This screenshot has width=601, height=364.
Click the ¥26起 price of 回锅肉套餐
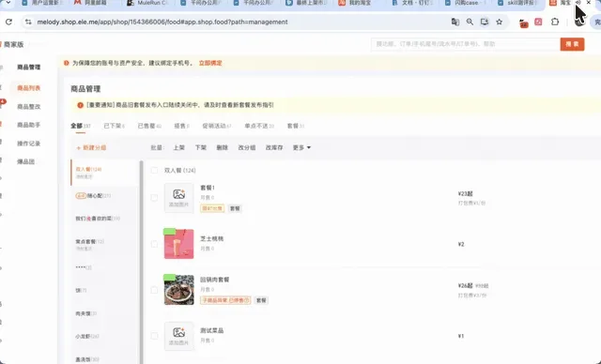coord(466,285)
